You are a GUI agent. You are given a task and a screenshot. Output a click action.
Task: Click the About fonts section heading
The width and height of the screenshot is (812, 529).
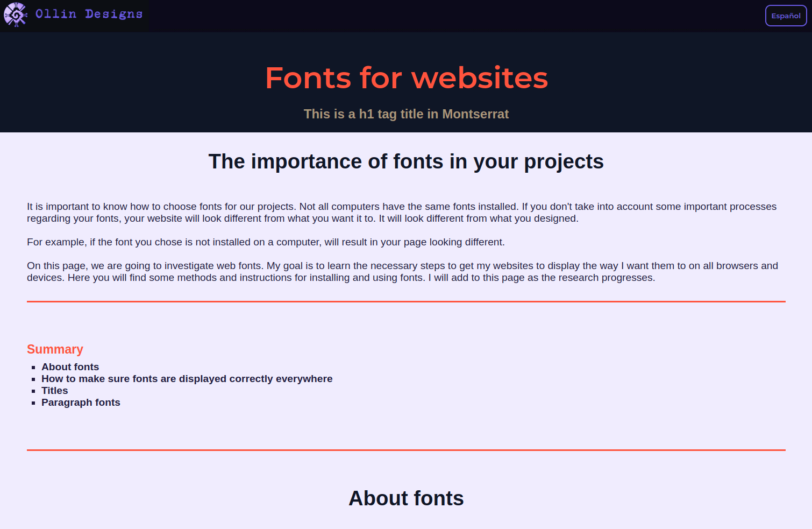pyautogui.click(x=406, y=498)
